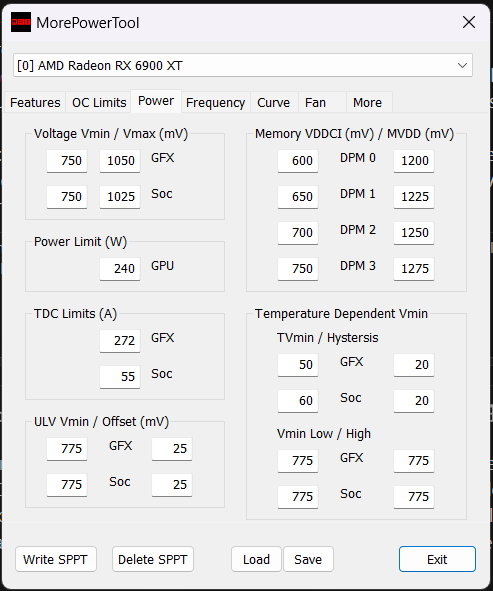The width and height of the screenshot is (493, 591).
Task: Open the OC Limits tab
Action: [99, 103]
